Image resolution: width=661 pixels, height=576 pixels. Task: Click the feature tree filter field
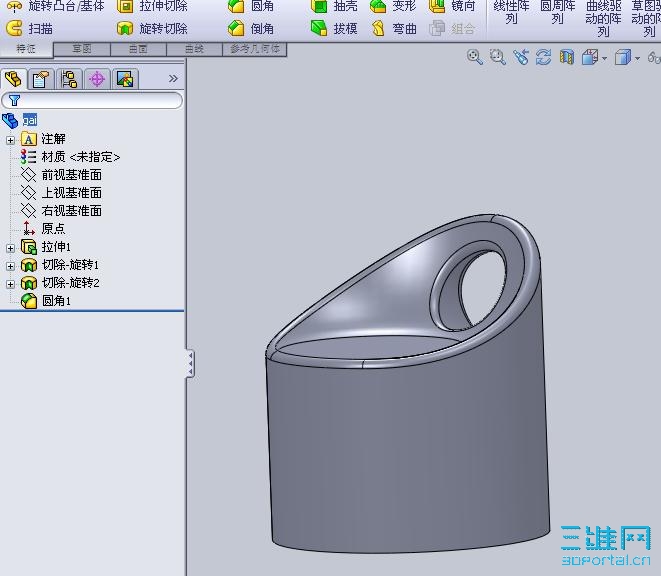(x=92, y=100)
